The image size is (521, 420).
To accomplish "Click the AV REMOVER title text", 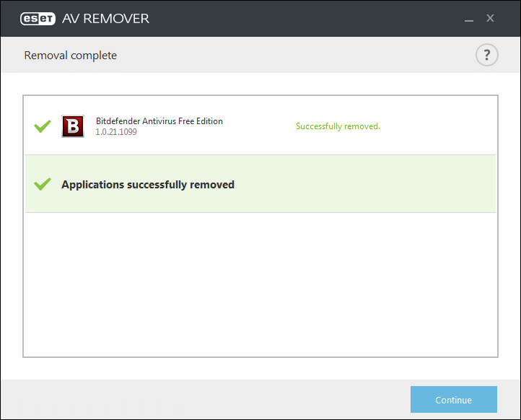I will coord(105,19).
